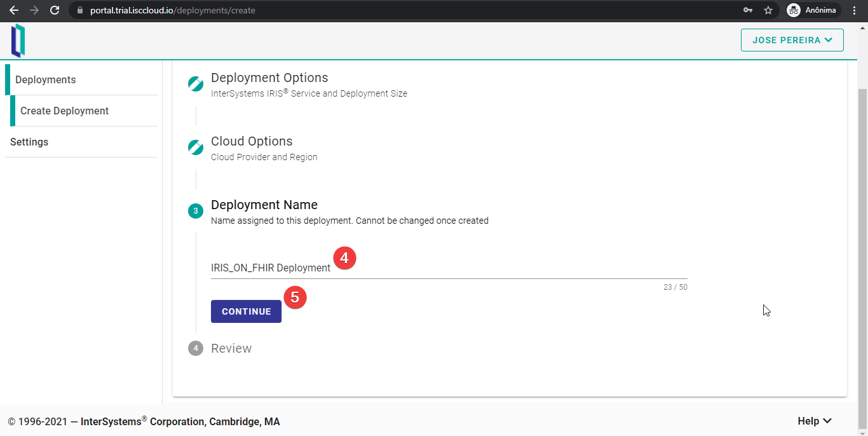Viewport: 868px width, 436px height.
Task: Click the Review step heading
Action: [x=231, y=348]
